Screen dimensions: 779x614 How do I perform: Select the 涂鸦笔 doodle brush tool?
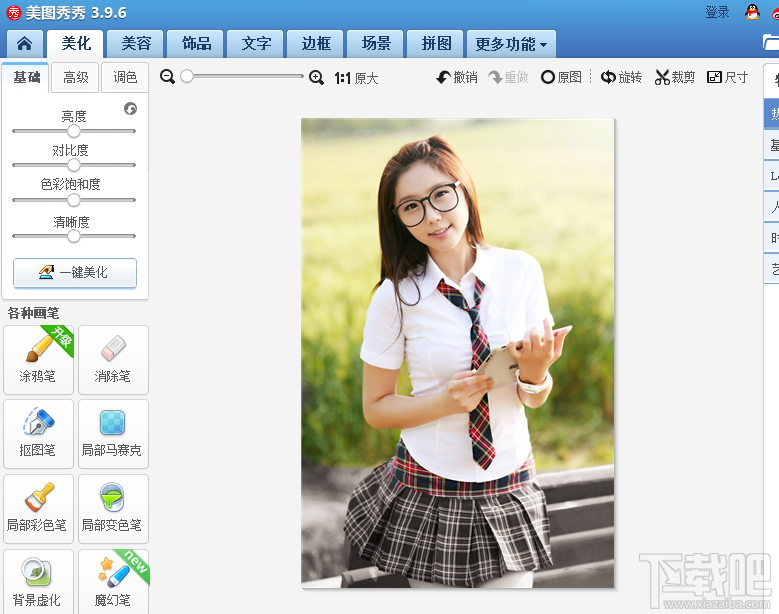click(38, 359)
